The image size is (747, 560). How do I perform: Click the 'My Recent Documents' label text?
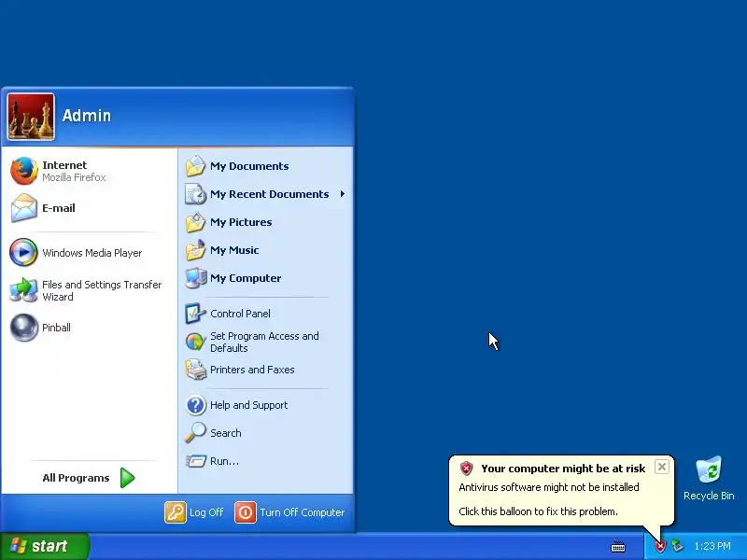269,194
